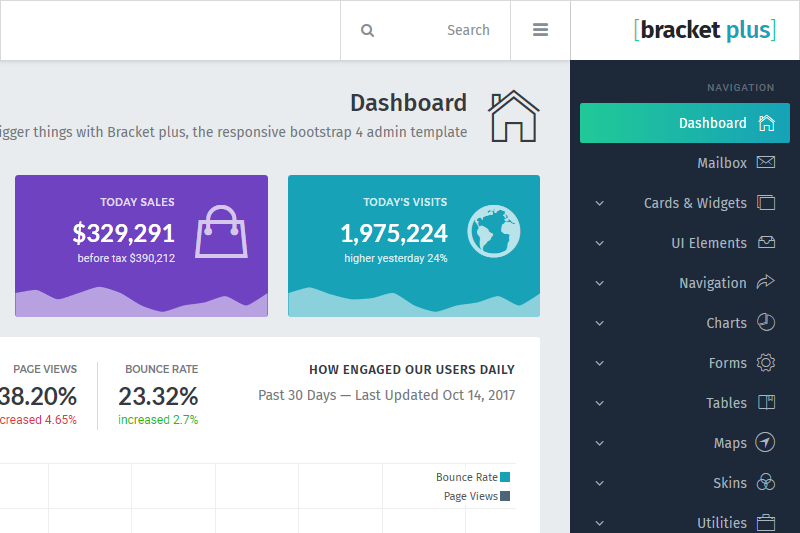800x533 pixels.
Task: Expand the Tables menu chevron
Action: pos(600,403)
